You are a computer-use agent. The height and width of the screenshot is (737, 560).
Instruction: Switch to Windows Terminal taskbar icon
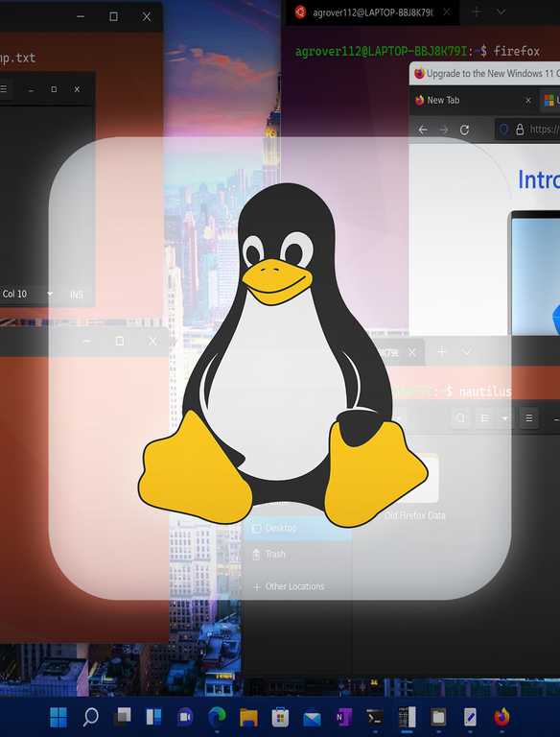(x=374, y=718)
